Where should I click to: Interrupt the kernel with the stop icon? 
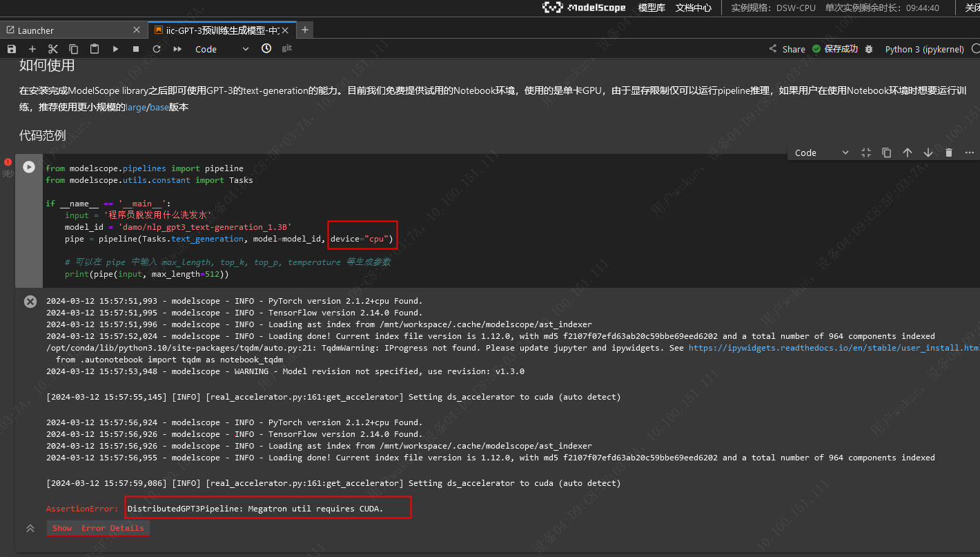point(136,49)
